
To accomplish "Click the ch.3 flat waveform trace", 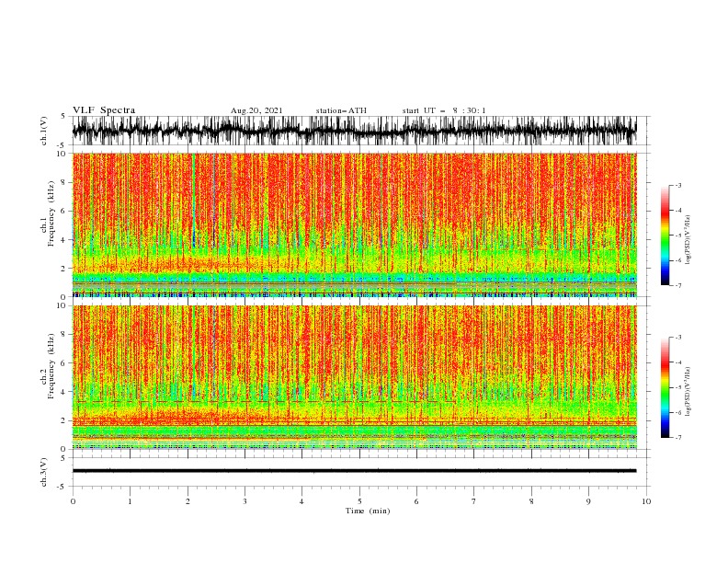I will (x=354, y=471).
